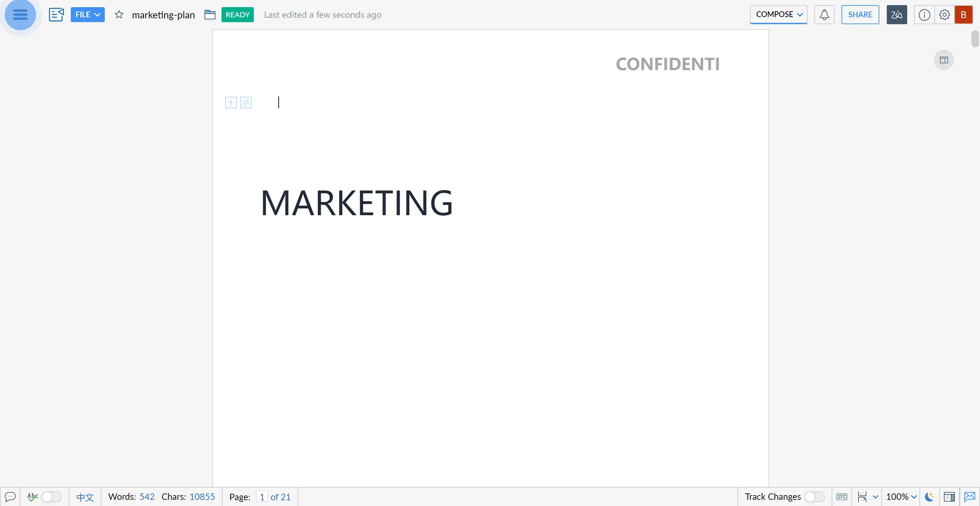Click the document/editor icon
980x506 pixels.
pos(56,14)
